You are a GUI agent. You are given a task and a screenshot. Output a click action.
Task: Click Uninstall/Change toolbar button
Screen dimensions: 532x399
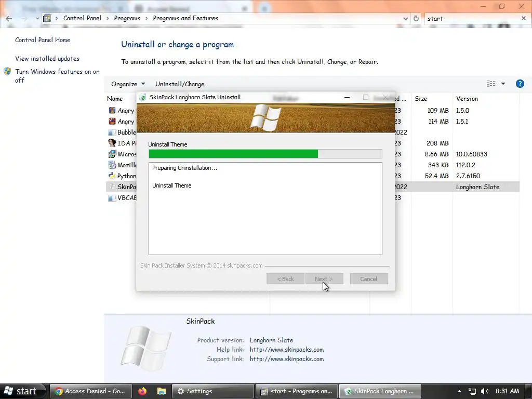coord(179,84)
